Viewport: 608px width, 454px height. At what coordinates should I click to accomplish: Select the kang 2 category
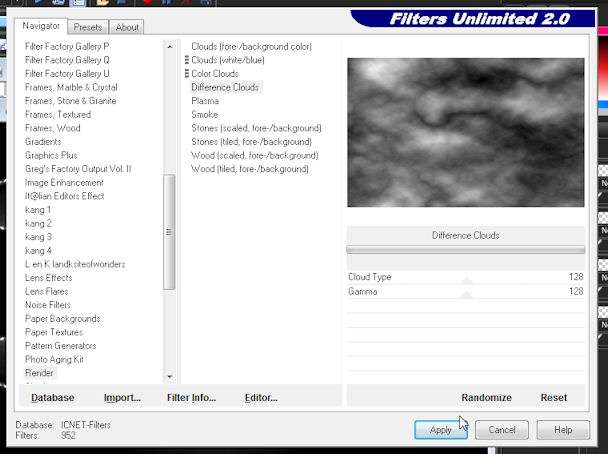click(38, 223)
